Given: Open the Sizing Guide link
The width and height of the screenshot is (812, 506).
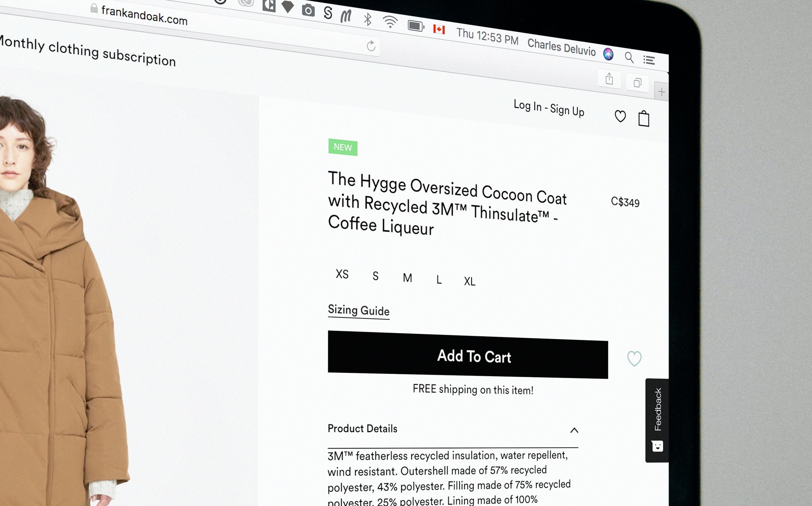Looking at the screenshot, I should click(358, 311).
